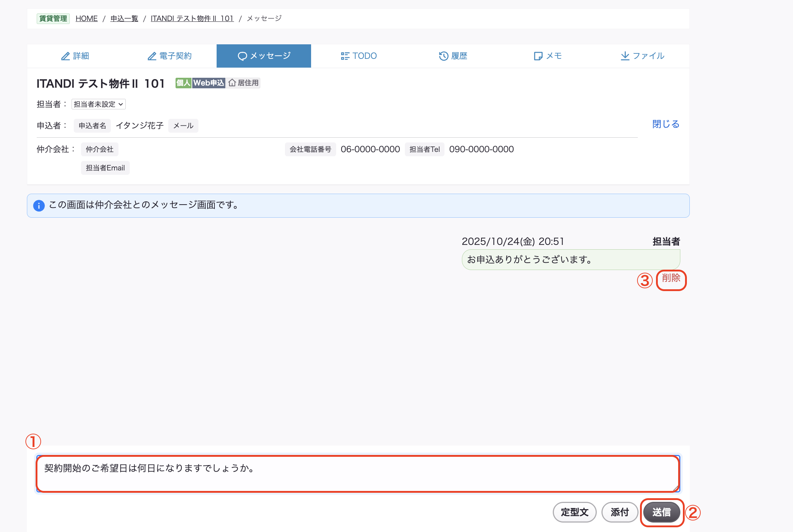Click the 閉じる link
The image size is (793, 532).
pos(666,124)
